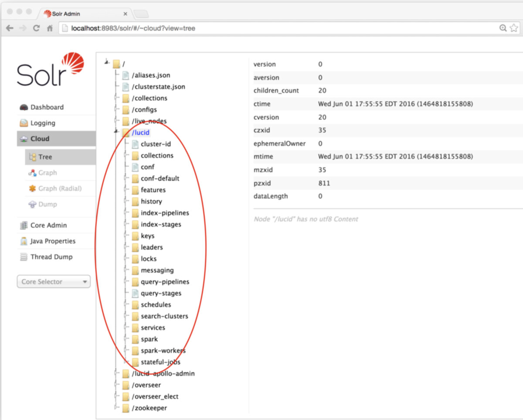The height and width of the screenshot is (420, 523).
Task: Select the locks folder
Action: (x=149, y=259)
